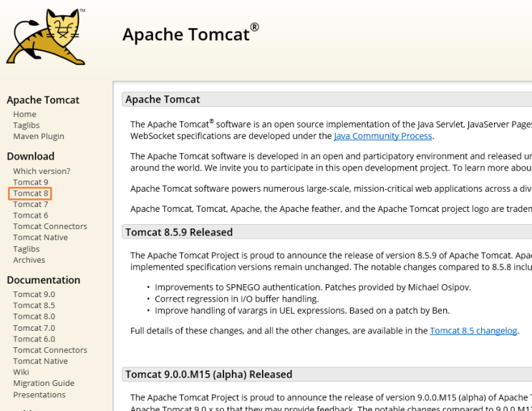Open Tomcat 8.5 documentation
Image resolution: width=532 pixels, height=411 pixels.
pyautogui.click(x=34, y=305)
